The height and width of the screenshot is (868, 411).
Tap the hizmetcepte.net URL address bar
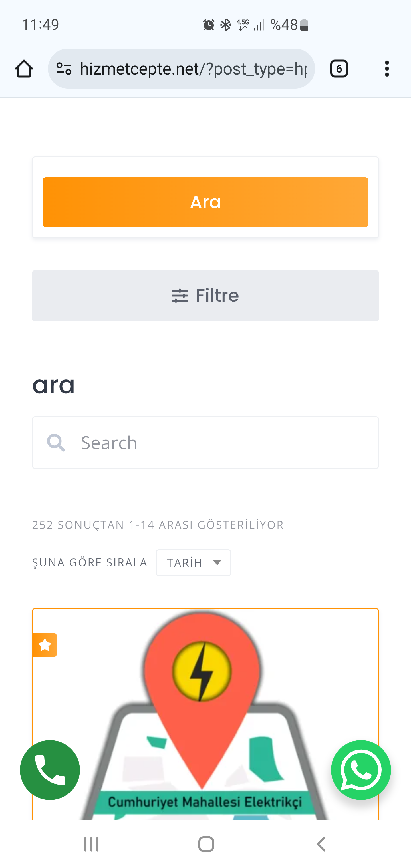coord(194,69)
